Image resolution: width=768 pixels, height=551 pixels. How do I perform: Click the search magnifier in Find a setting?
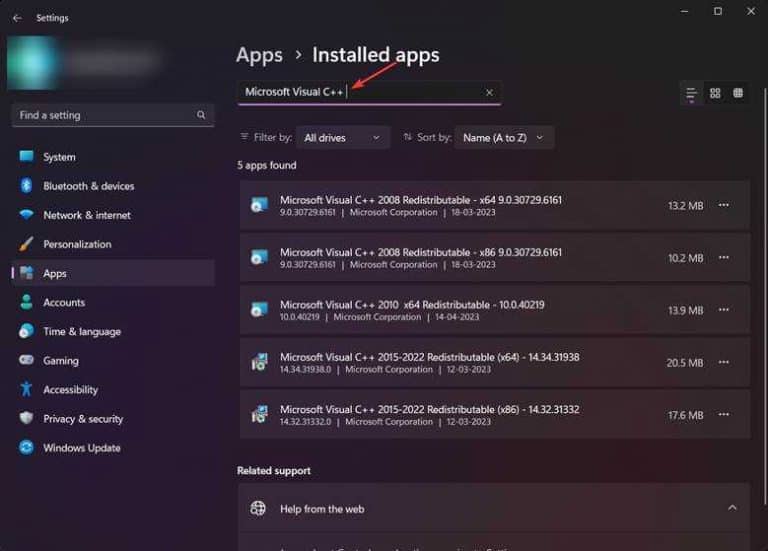coord(201,115)
